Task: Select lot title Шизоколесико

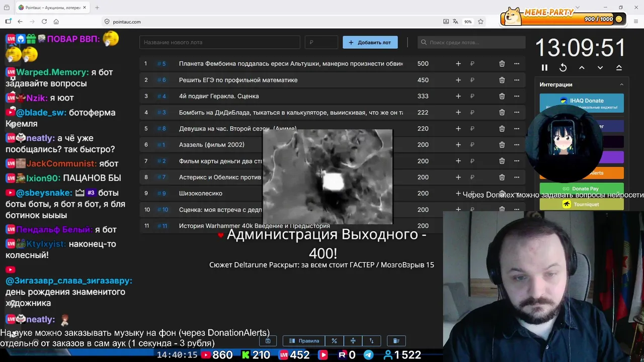Action: click(x=201, y=193)
